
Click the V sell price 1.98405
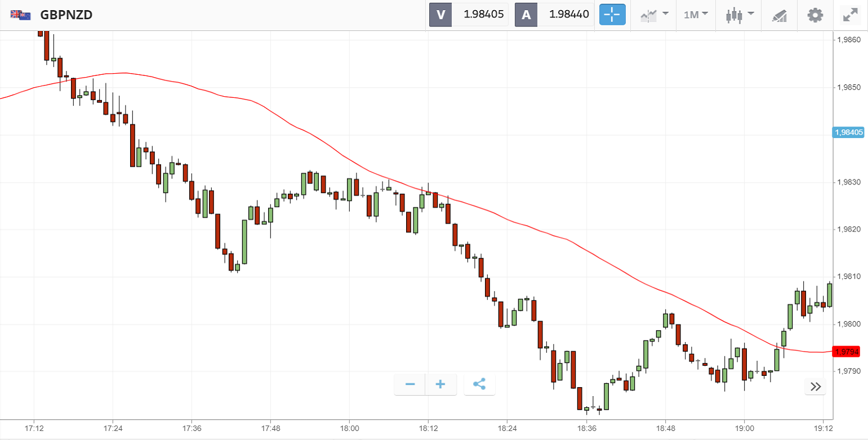click(483, 15)
